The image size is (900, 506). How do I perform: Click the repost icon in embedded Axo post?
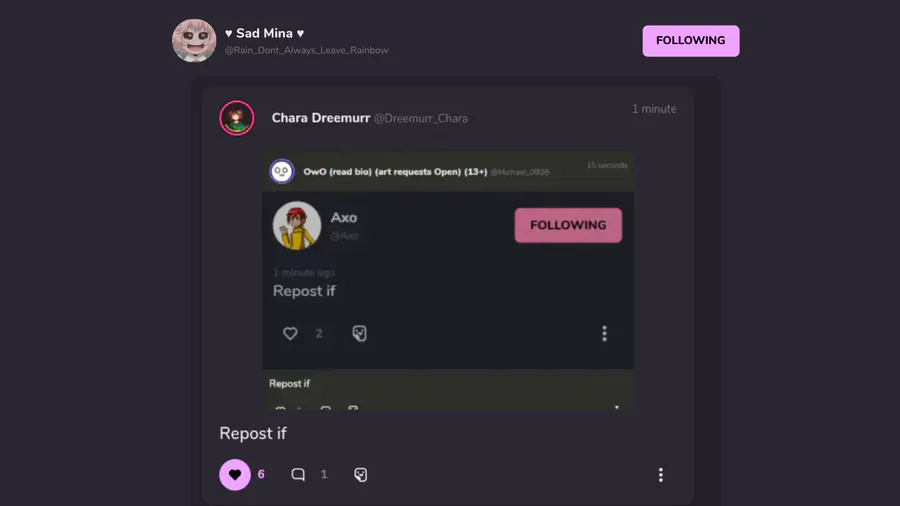click(x=359, y=333)
